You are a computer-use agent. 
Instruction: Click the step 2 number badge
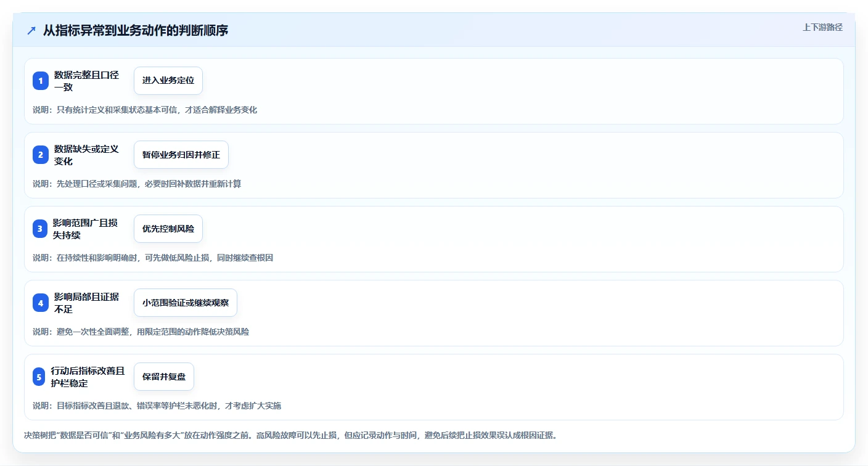click(41, 155)
